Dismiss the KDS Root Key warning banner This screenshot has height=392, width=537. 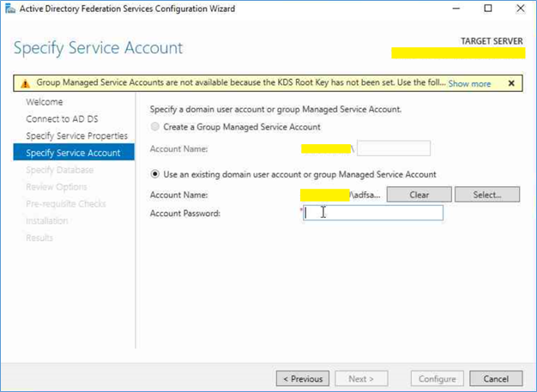coord(511,83)
